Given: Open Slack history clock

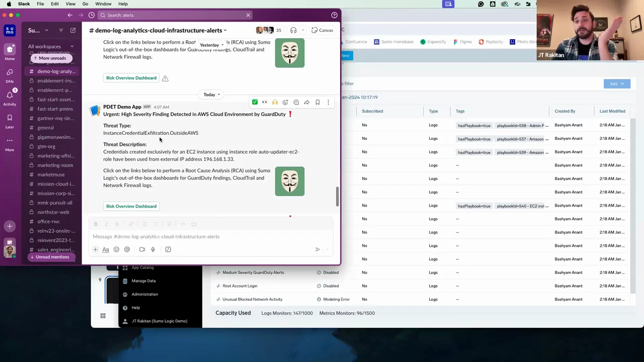Looking at the screenshot, I should (x=92, y=15).
